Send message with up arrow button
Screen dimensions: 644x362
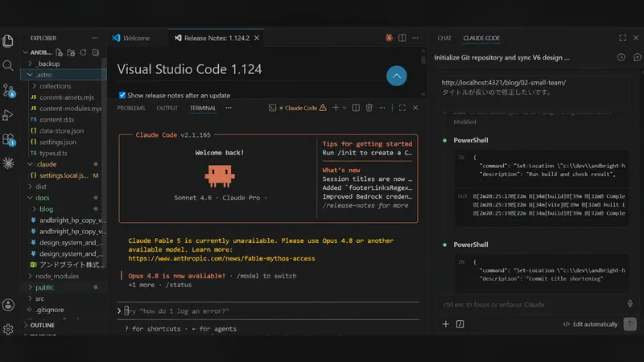click(x=630, y=324)
